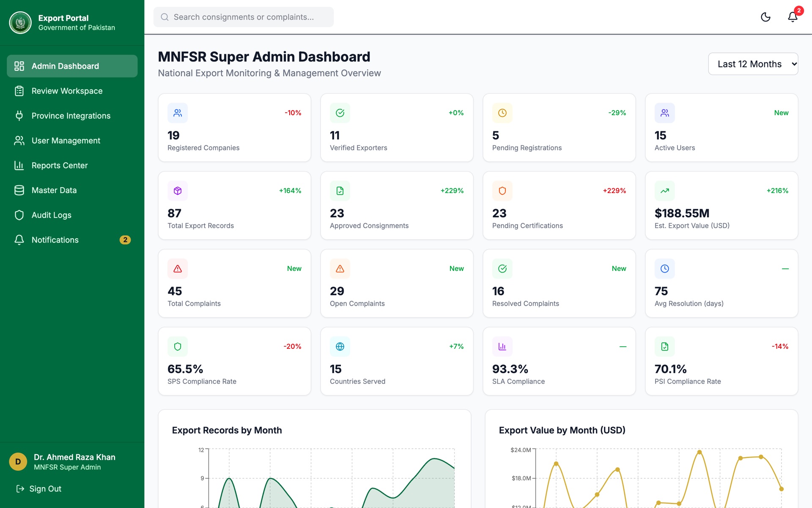Click the 45 Total Complaints count
Screen dimensions: 812x508
175,291
